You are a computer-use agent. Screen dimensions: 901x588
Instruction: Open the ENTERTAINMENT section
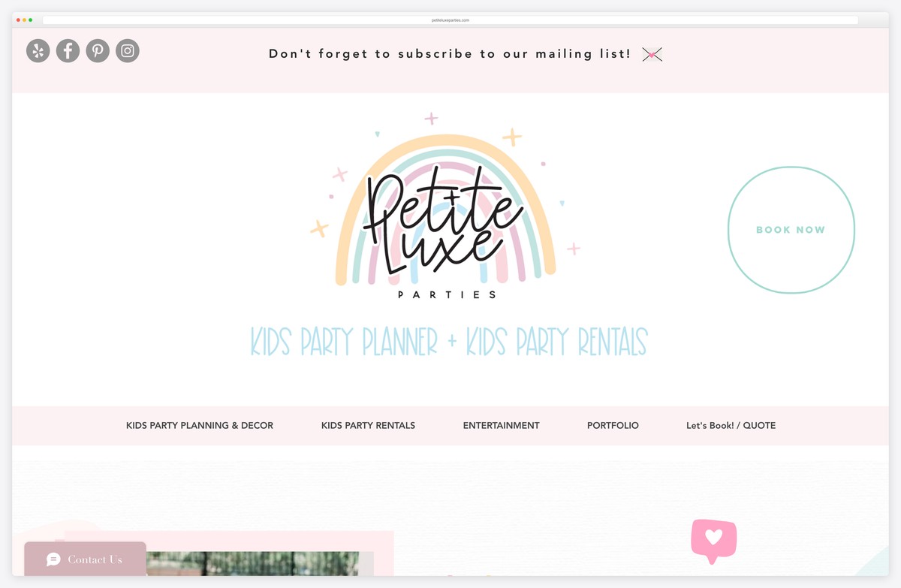(x=501, y=425)
